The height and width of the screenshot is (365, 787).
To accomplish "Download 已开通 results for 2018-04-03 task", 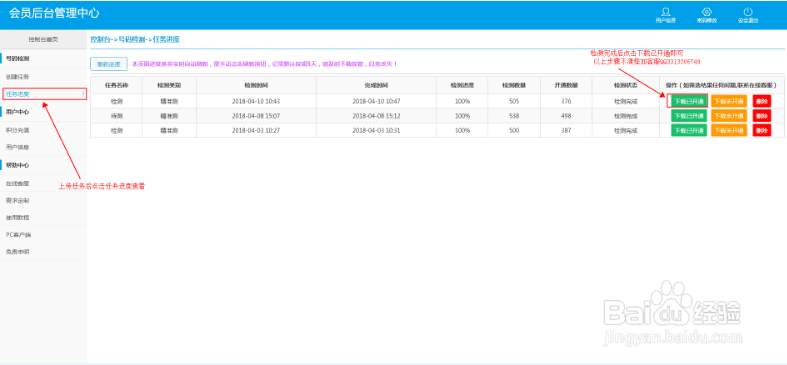I will pos(689,130).
